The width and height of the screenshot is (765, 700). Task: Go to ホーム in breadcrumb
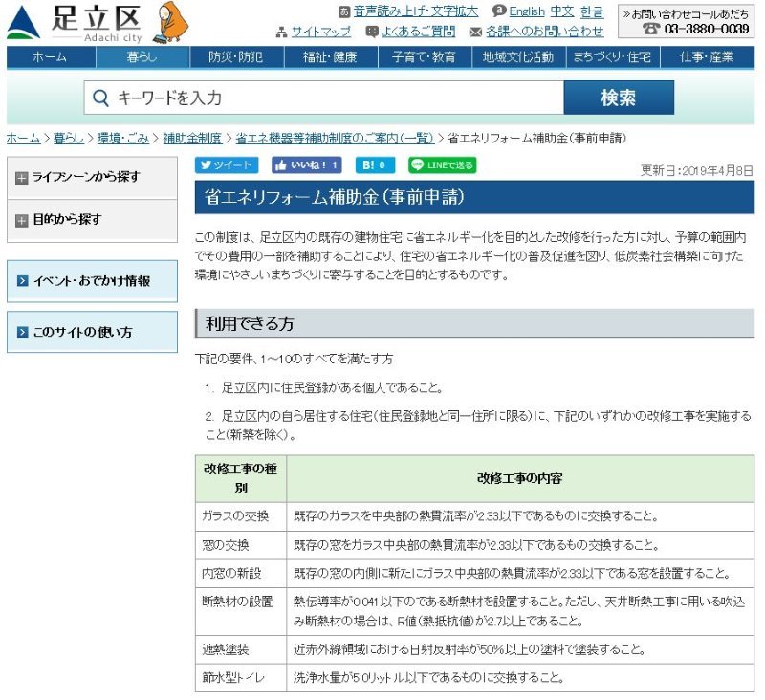coord(23,139)
